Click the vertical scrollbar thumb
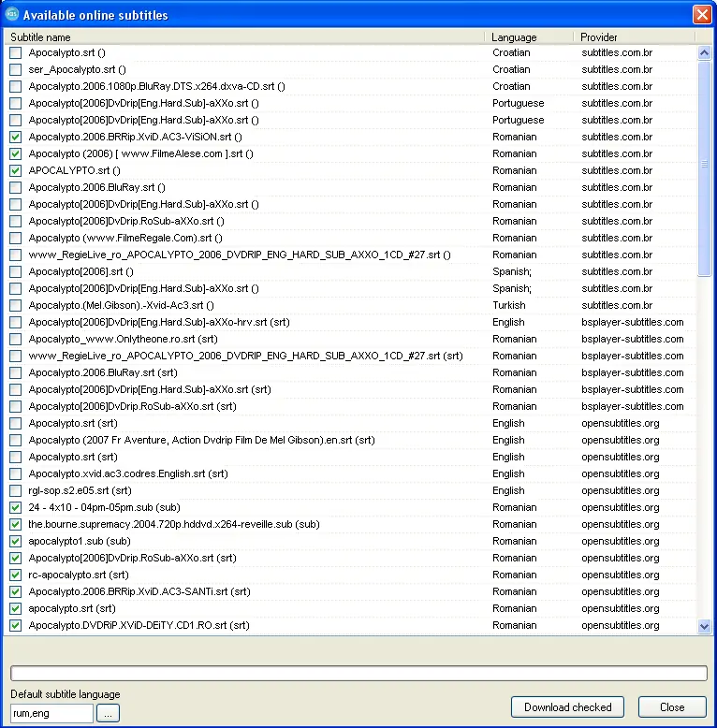 click(x=704, y=168)
